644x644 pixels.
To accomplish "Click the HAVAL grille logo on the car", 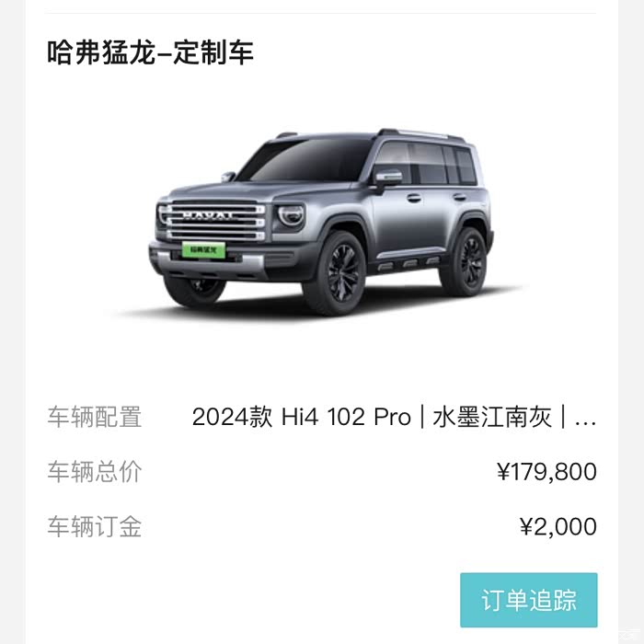I will coord(208,215).
